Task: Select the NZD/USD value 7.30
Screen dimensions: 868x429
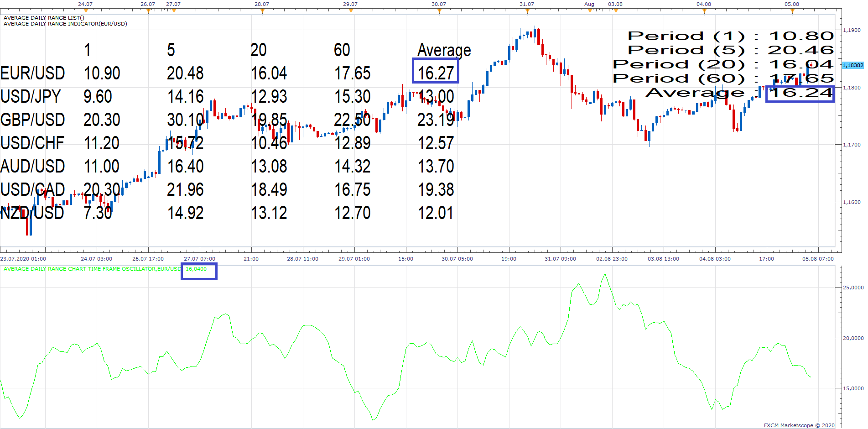Action: pyautogui.click(x=98, y=213)
